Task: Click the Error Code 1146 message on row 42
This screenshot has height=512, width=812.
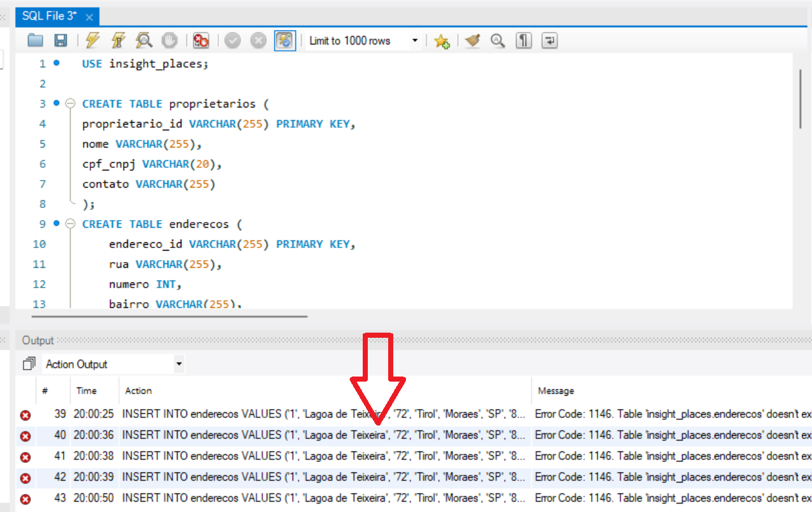Action: point(673,477)
